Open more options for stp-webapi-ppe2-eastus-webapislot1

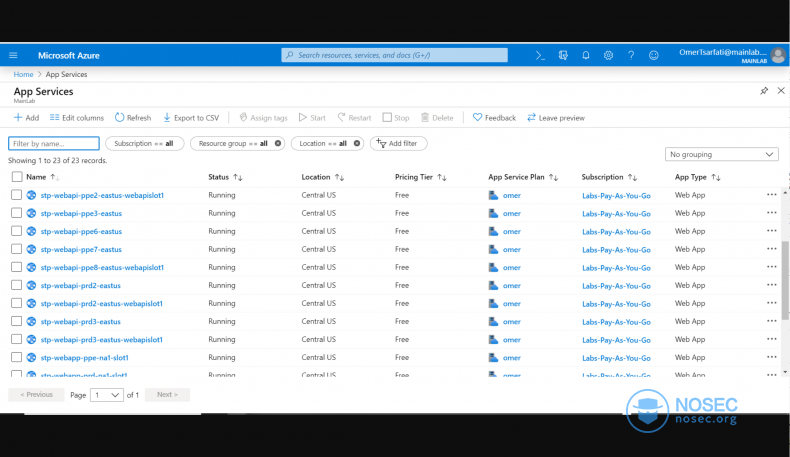771,194
